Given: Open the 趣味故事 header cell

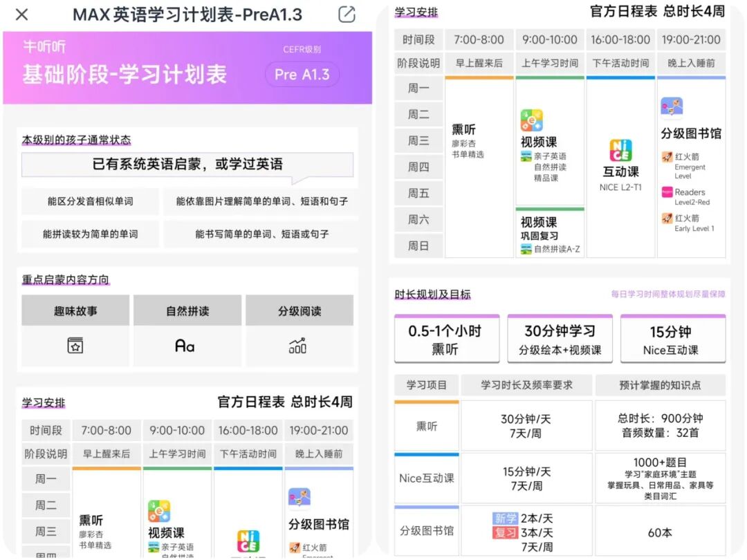Looking at the screenshot, I should [75, 310].
